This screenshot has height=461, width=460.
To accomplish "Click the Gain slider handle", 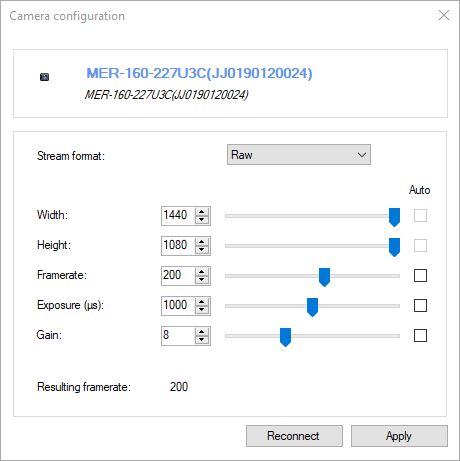I will click(285, 337).
